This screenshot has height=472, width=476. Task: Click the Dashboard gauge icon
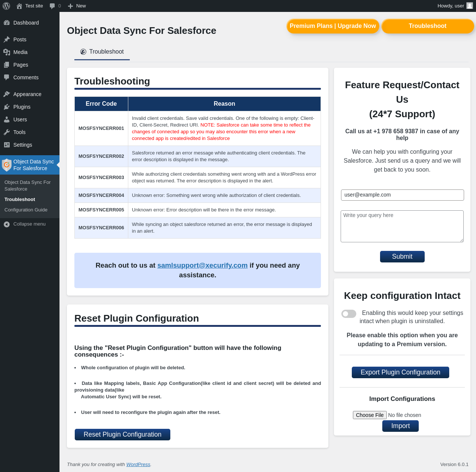tap(7, 23)
